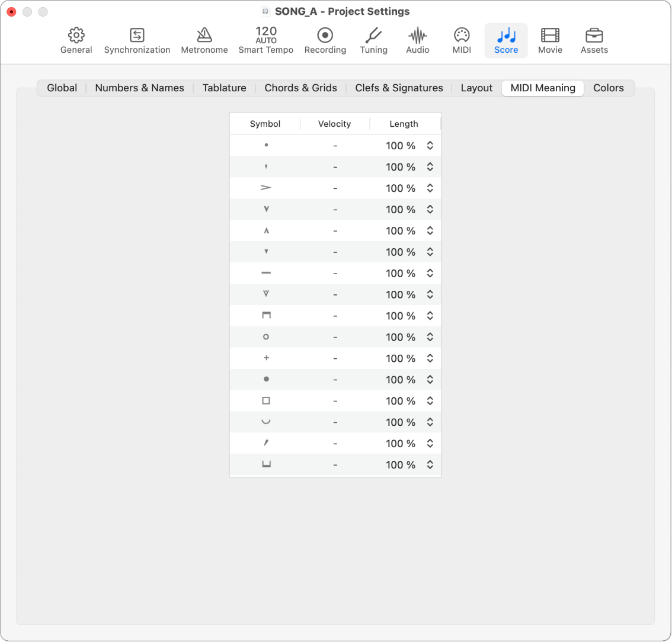Open the Smart Tempo settings pane
The width and height of the screenshot is (672, 642).
pos(265,41)
